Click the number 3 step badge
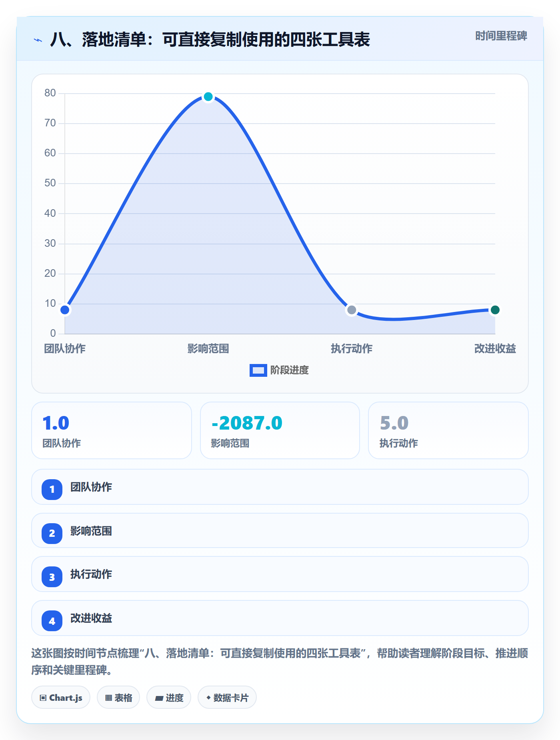 [x=52, y=577]
